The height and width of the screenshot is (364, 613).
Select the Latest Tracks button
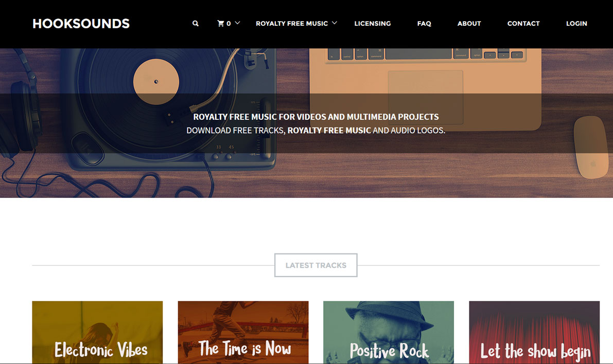pyautogui.click(x=316, y=265)
